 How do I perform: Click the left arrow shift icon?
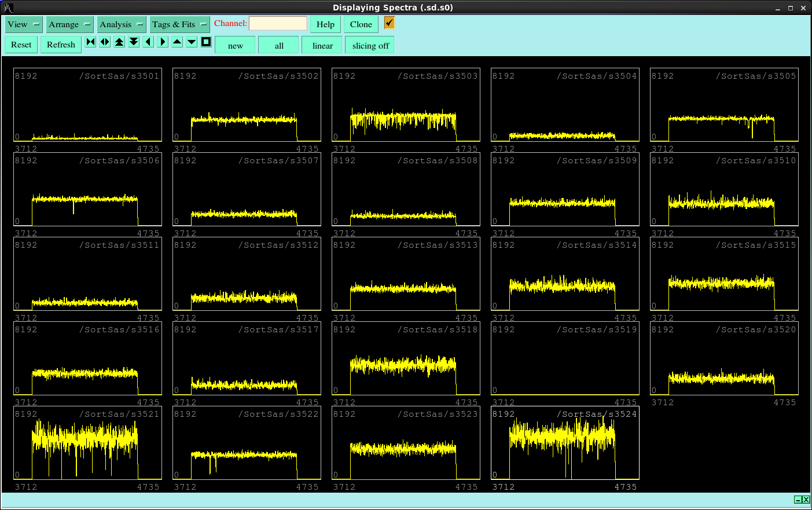pyautogui.click(x=148, y=42)
